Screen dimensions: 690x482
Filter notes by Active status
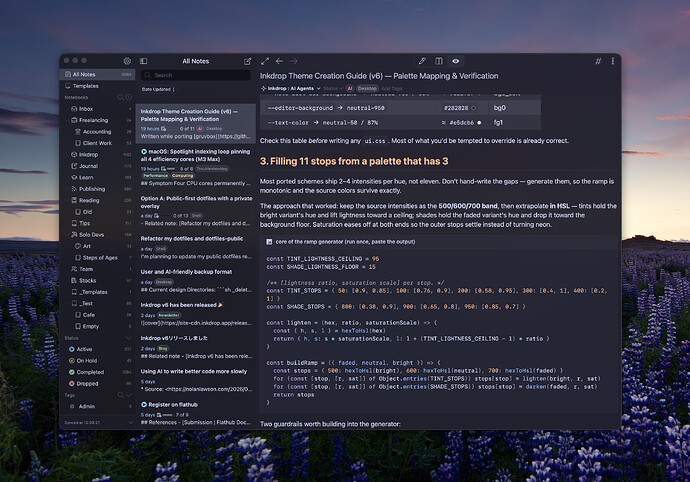point(98,349)
